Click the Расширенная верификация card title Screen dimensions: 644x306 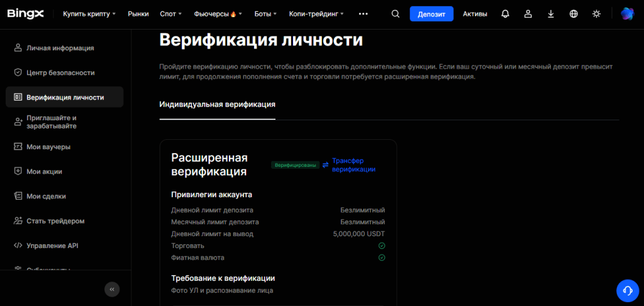click(209, 165)
